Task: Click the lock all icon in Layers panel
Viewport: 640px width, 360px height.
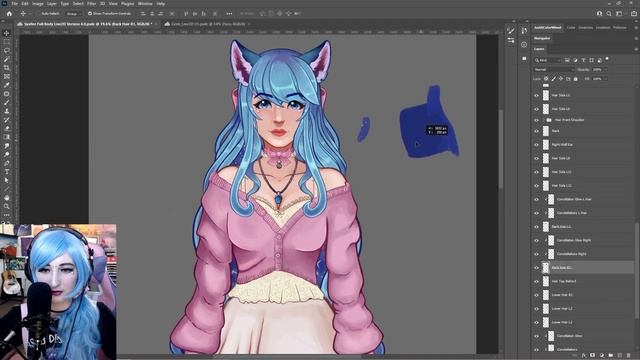Action: (576, 79)
